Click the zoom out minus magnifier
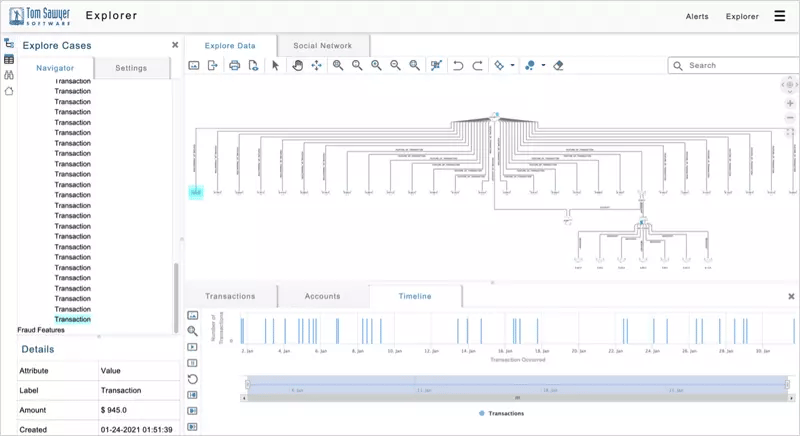The width and height of the screenshot is (800, 436). pyautogui.click(x=395, y=65)
